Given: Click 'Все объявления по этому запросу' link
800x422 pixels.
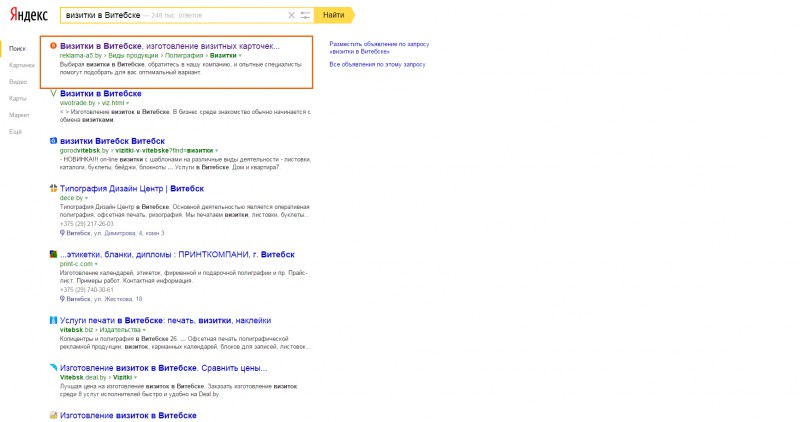Looking at the screenshot, I should click(377, 65).
